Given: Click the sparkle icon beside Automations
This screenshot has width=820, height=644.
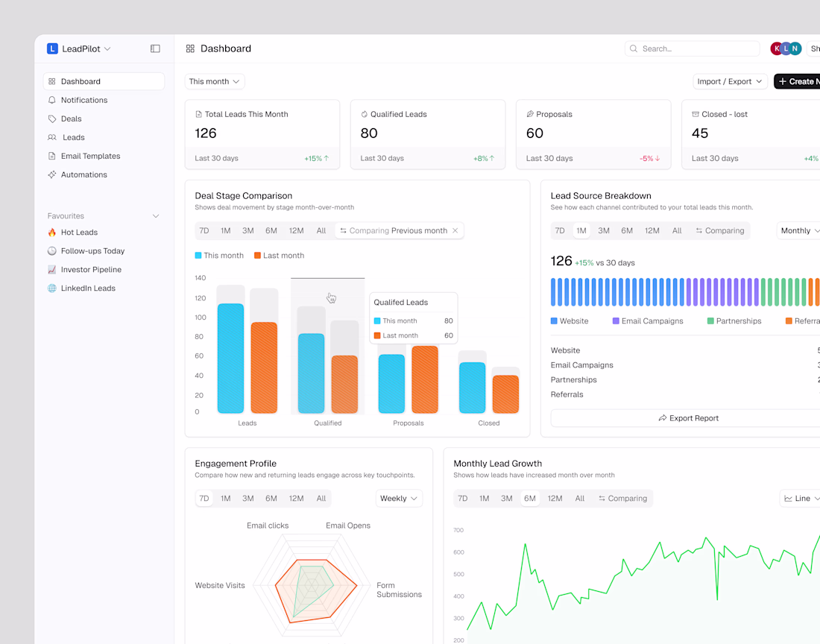Looking at the screenshot, I should tap(51, 174).
